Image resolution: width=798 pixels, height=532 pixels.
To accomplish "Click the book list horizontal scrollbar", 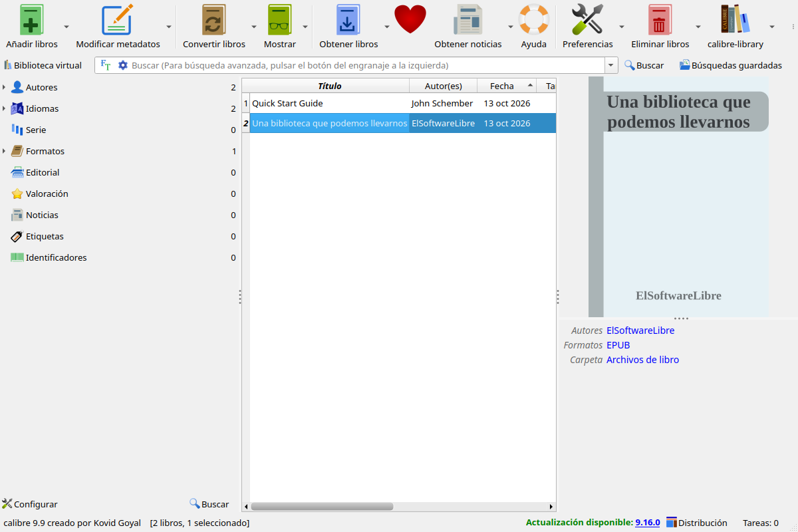I will (x=322, y=506).
